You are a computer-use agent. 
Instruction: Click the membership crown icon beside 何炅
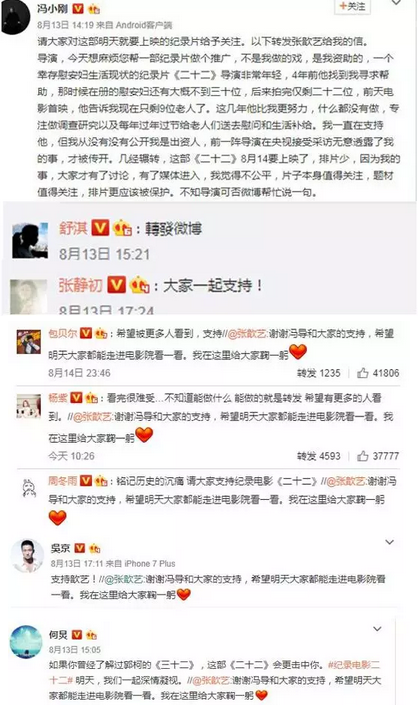pos(91,635)
